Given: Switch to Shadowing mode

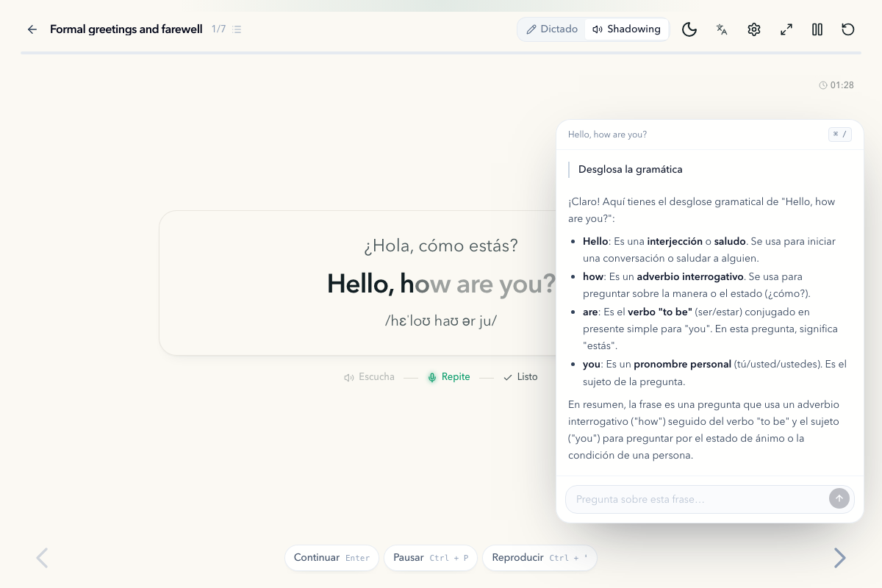Looking at the screenshot, I should pyautogui.click(x=627, y=29).
